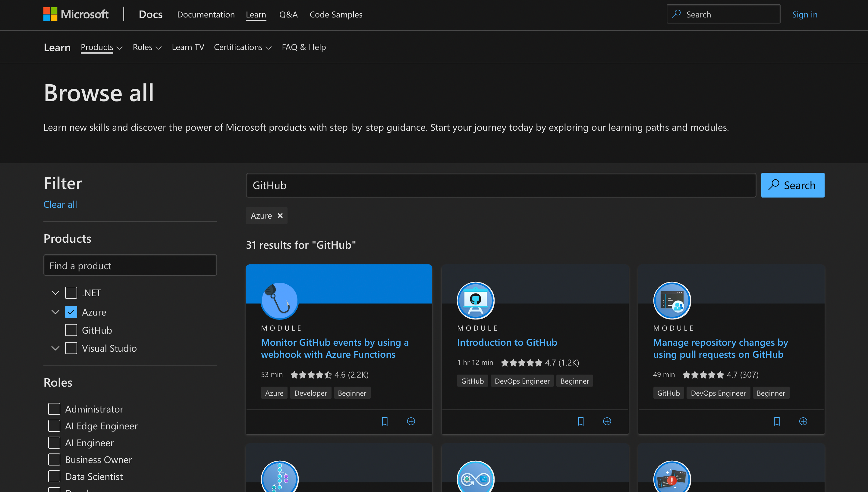Open the Roles dropdown in the navigation
868x492 pixels.
click(x=147, y=47)
